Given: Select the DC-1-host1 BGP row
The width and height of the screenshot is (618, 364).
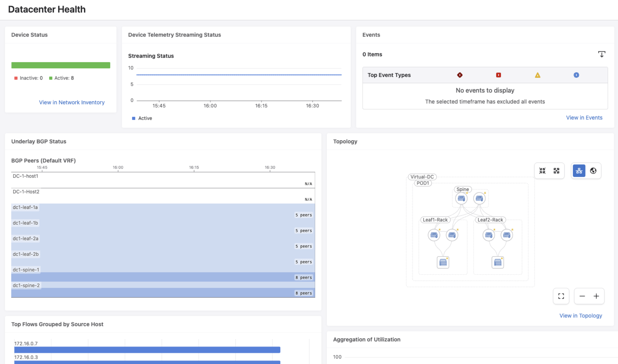Looking at the screenshot, I should 163,180.
